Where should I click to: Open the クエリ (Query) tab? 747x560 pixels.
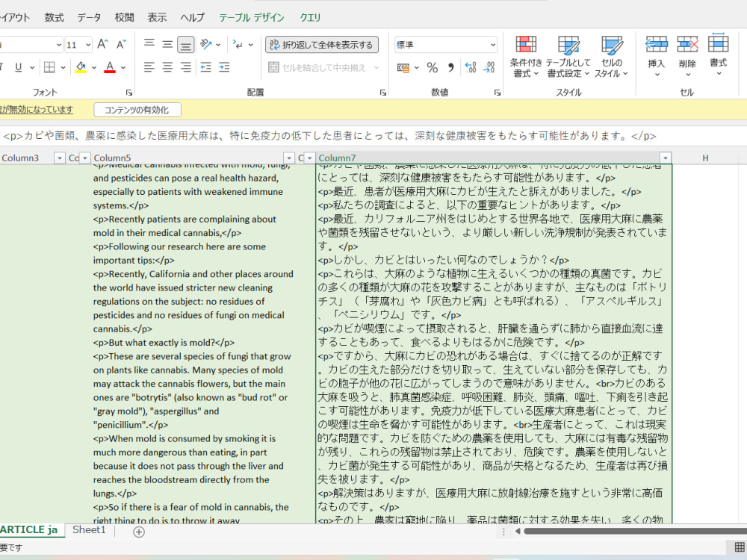click(x=310, y=18)
